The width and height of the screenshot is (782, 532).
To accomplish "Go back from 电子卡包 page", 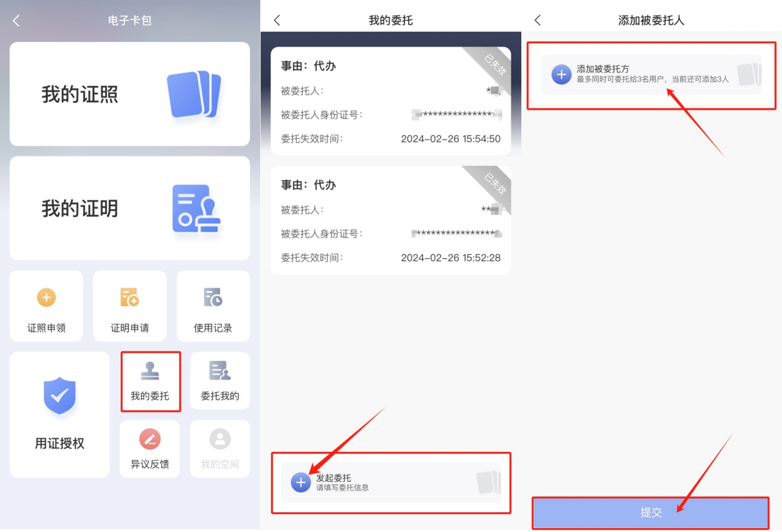I will point(16,20).
